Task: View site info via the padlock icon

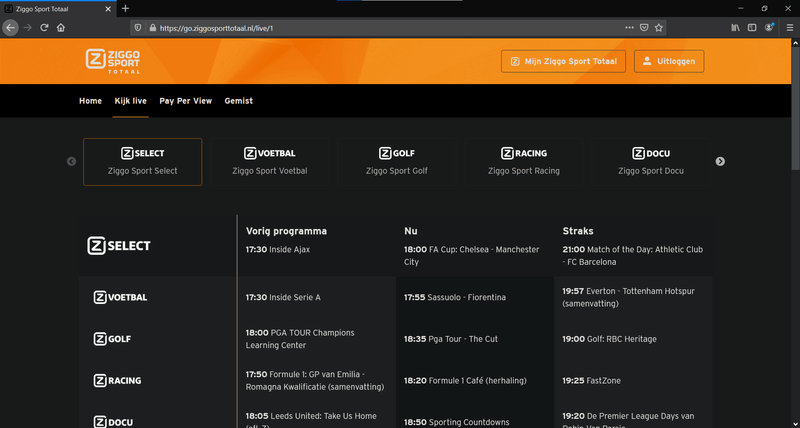Action: coord(152,28)
